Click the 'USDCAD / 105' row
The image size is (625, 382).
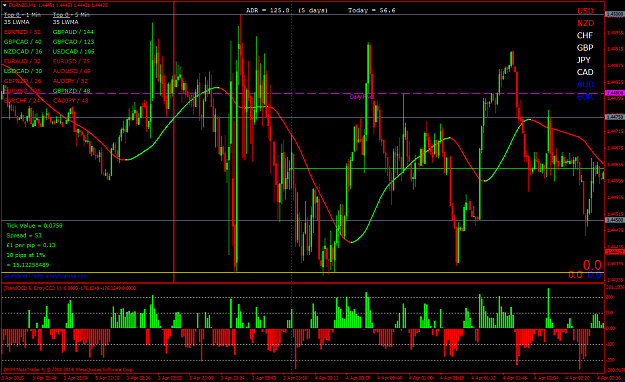(74, 51)
